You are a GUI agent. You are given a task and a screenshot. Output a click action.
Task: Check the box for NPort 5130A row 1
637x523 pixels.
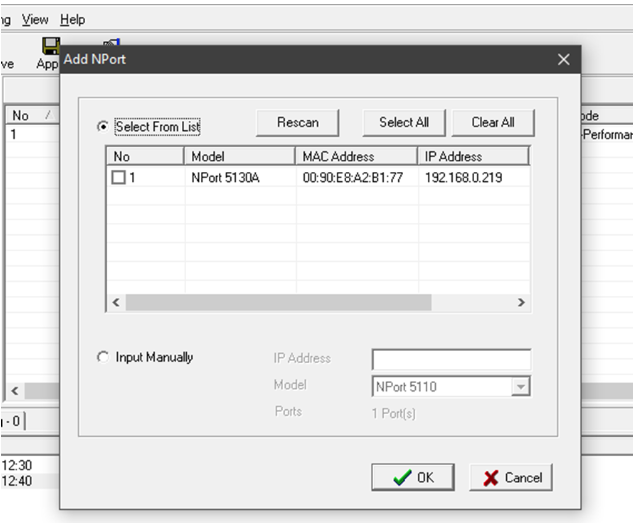(118, 177)
